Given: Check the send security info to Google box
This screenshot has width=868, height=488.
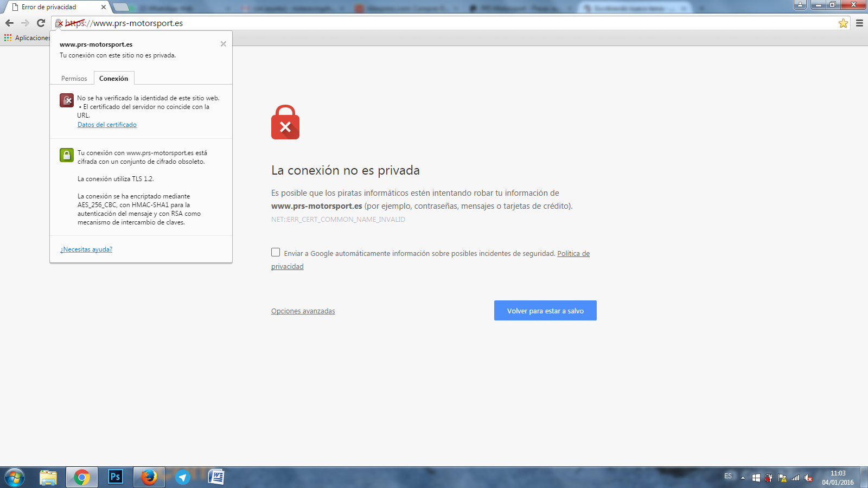Looking at the screenshot, I should pos(276,252).
